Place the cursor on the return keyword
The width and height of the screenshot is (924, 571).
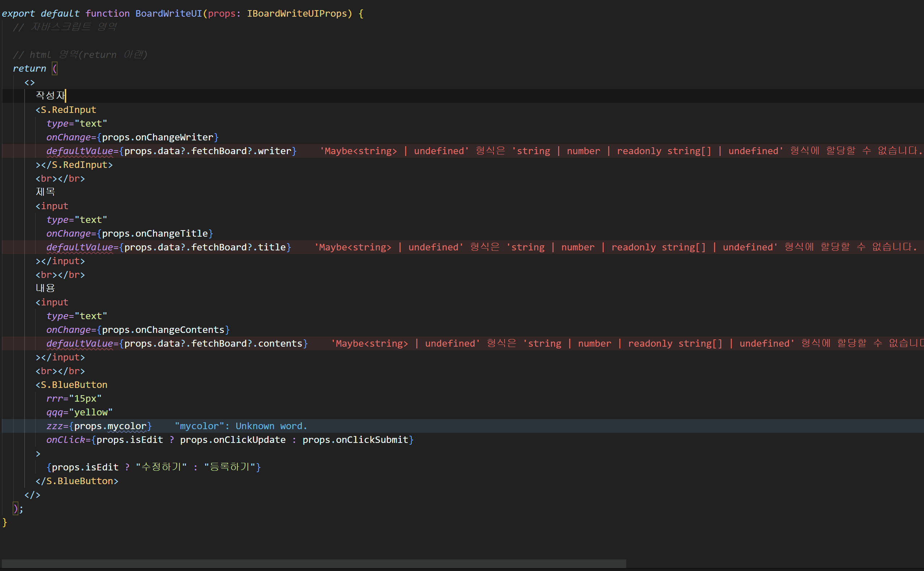pyautogui.click(x=29, y=69)
